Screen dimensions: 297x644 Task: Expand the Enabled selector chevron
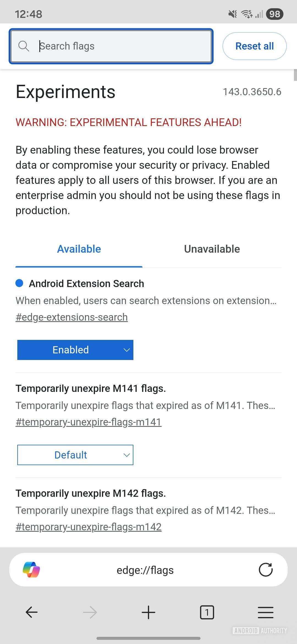(x=126, y=350)
